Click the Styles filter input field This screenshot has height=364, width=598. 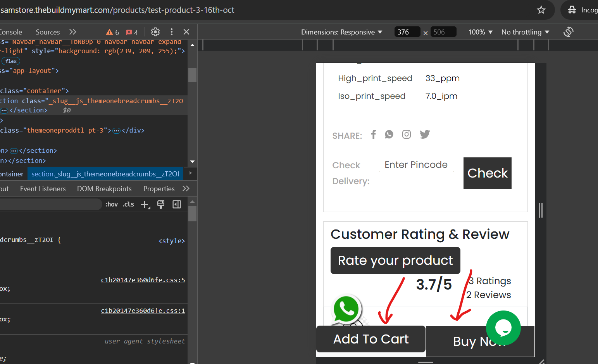tap(50, 204)
